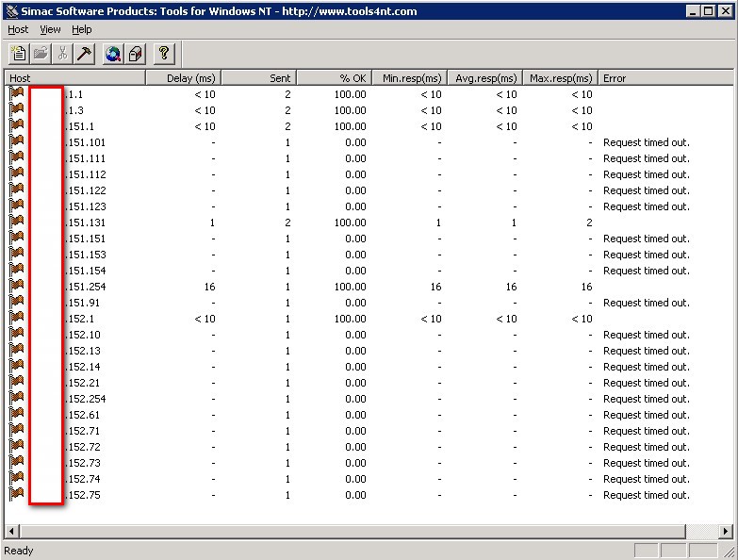Click the question mark help icon
Screen dimensions: 738x560
(164, 54)
